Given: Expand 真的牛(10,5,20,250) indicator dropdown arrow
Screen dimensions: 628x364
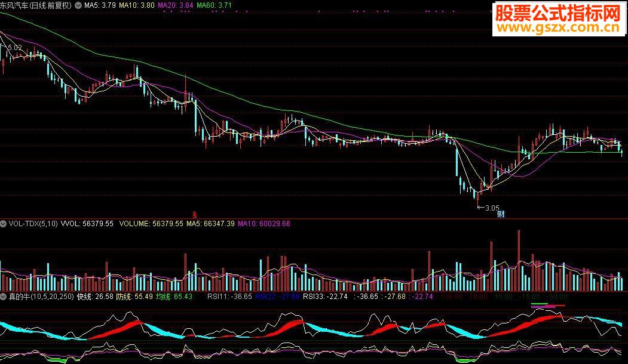Looking at the screenshot, I should [3, 297].
